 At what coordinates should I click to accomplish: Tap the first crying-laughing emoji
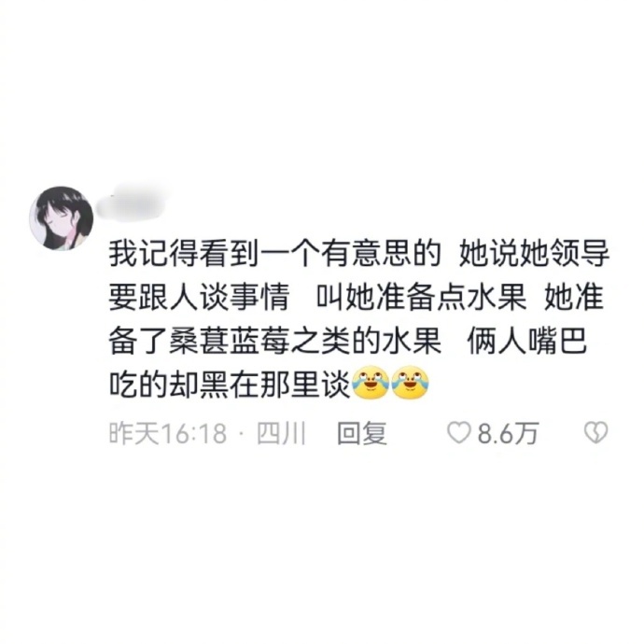click(x=371, y=383)
